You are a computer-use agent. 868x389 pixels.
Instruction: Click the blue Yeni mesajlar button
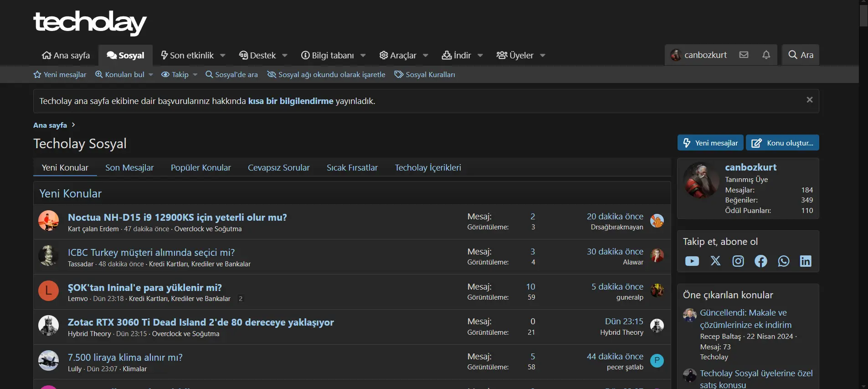[710, 143]
